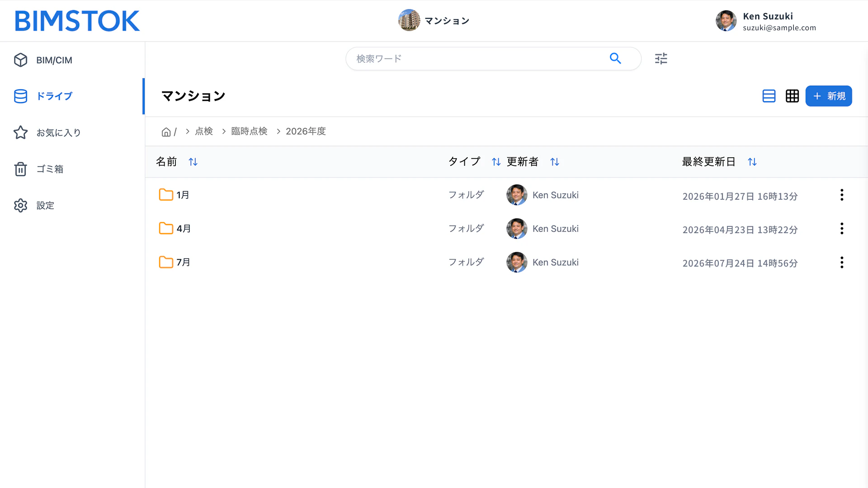Viewport: 868px width, 488px height.
Task: Click the BIMSTOK logo
Action: [77, 21]
